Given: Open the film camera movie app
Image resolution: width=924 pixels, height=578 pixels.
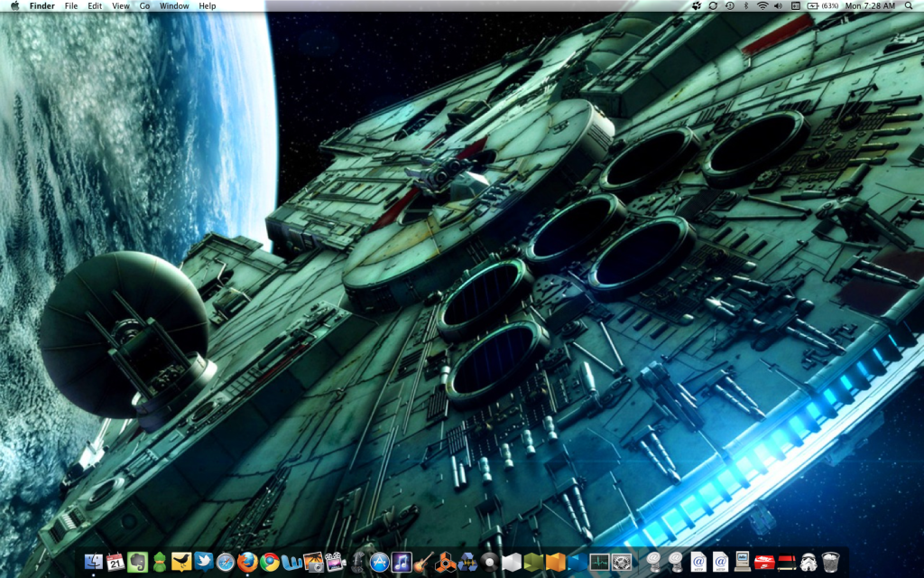Looking at the screenshot, I should pyautogui.click(x=335, y=562).
